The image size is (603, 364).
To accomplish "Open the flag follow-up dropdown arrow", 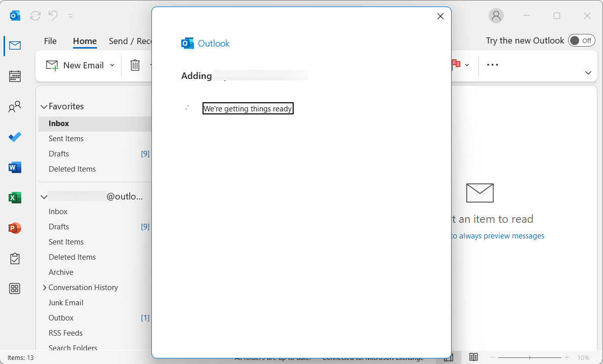I will click(467, 65).
